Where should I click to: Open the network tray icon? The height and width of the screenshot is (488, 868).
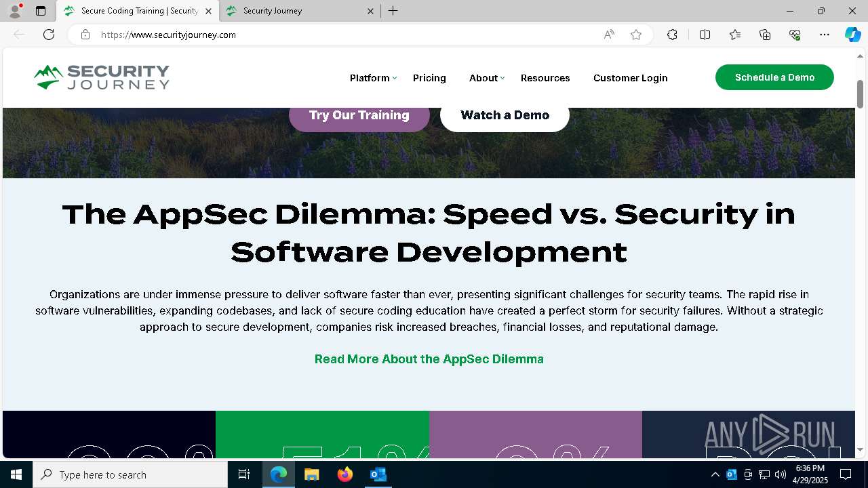tap(764, 474)
